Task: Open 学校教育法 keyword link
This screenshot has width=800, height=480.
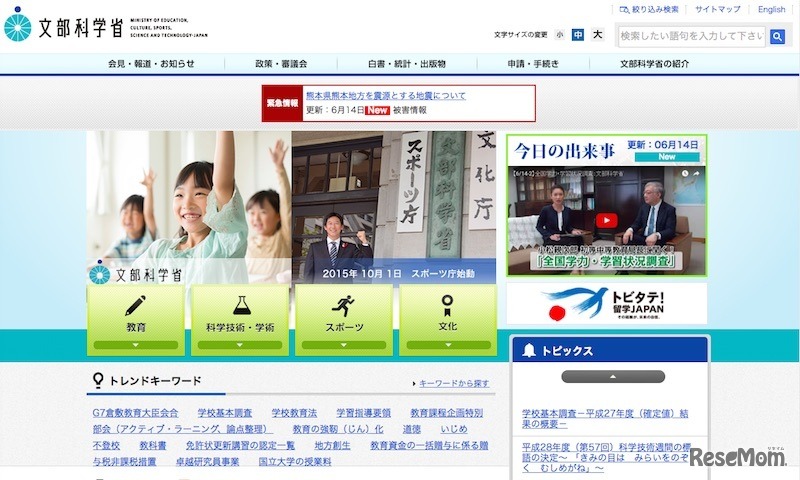Action: (294, 413)
